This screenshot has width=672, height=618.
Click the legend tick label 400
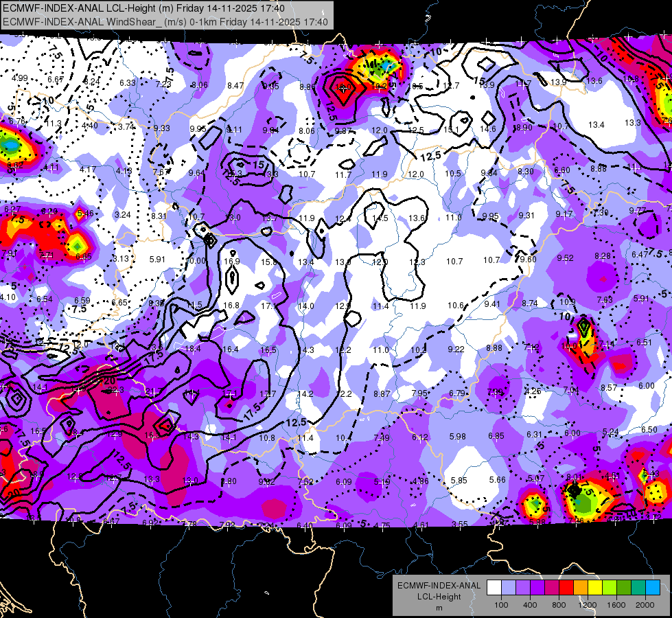click(530, 605)
